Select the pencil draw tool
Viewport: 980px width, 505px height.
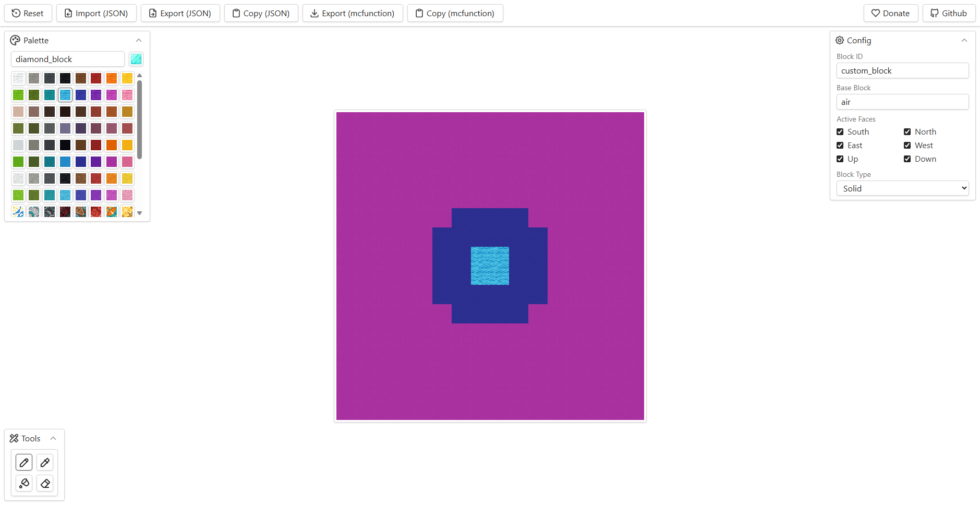24,462
